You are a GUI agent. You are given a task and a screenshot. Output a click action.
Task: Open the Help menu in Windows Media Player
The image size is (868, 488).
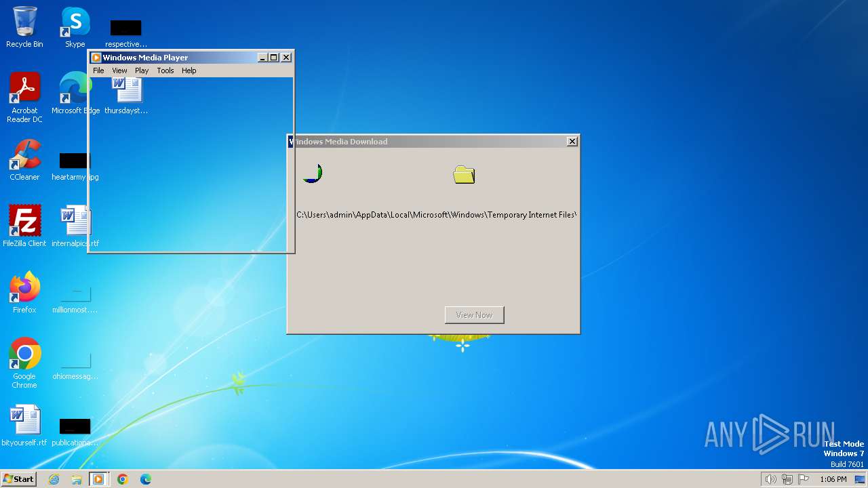click(x=189, y=70)
